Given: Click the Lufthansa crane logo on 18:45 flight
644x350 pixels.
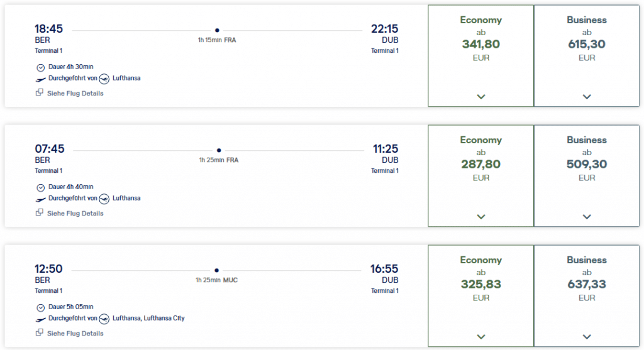Looking at the screenshot, I should click(104, 79).
